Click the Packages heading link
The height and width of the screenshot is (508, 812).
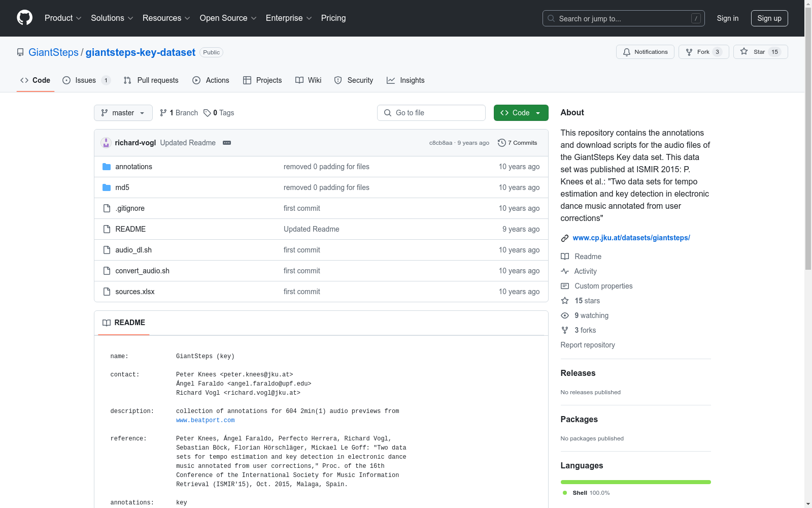[579, 419]
